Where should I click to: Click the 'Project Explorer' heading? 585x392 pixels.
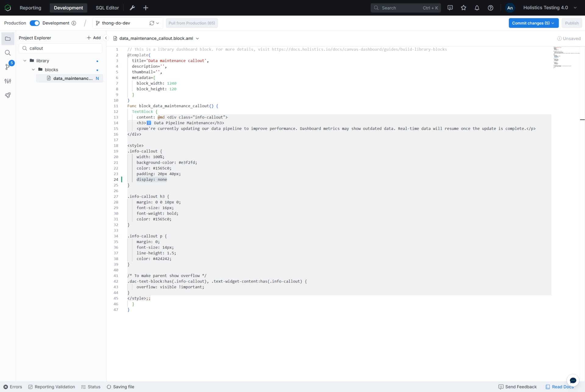(35, 38)
